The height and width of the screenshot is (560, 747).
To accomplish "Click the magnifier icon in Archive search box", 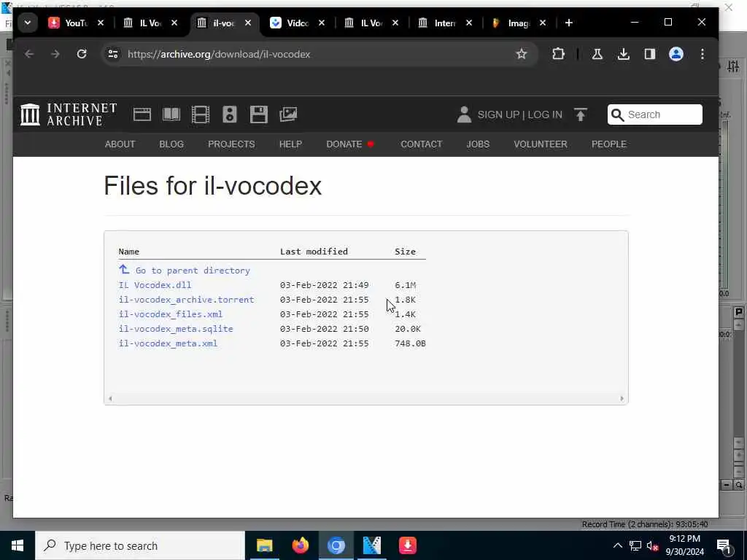I will click(x=617, y=114).
